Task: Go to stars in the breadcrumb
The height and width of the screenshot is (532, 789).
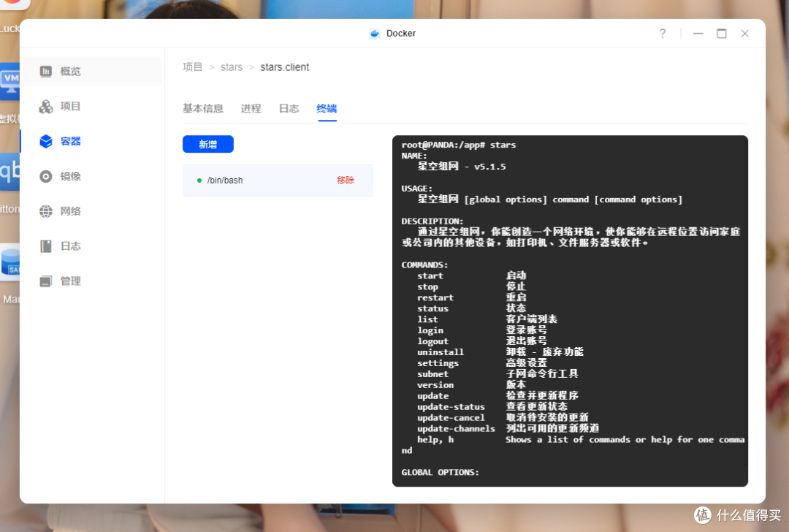Action: (232, 67)
